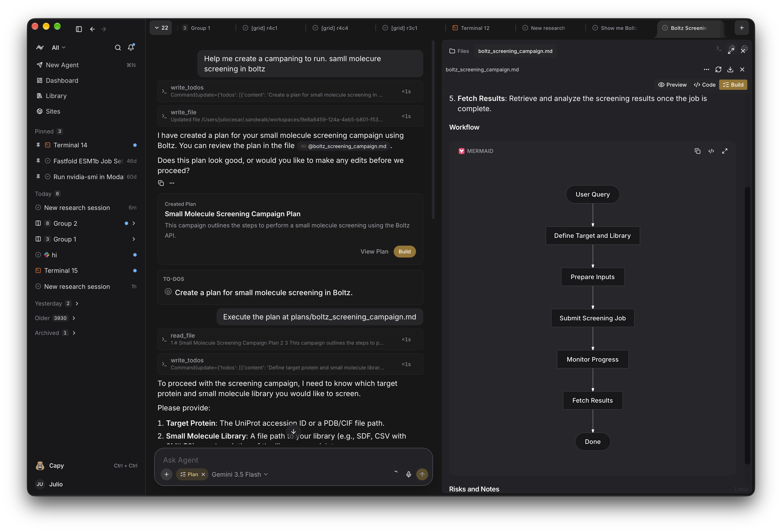Click View Plan

pos(374,252)
